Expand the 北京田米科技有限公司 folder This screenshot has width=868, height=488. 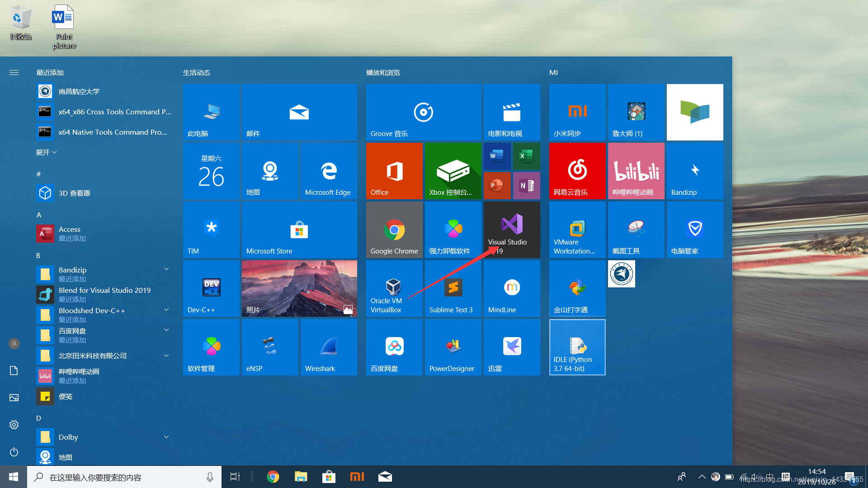point(166,356)
